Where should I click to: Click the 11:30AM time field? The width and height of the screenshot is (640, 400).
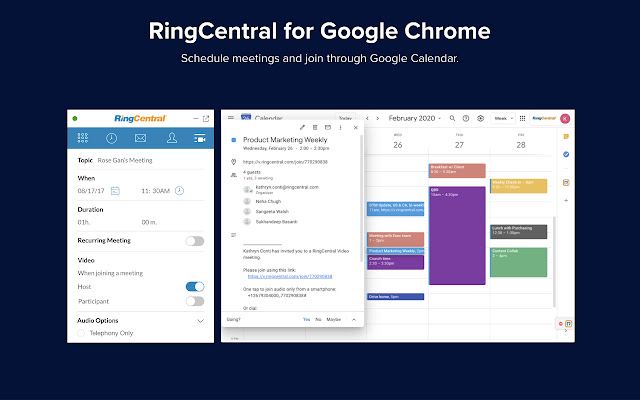coord(156,191)
